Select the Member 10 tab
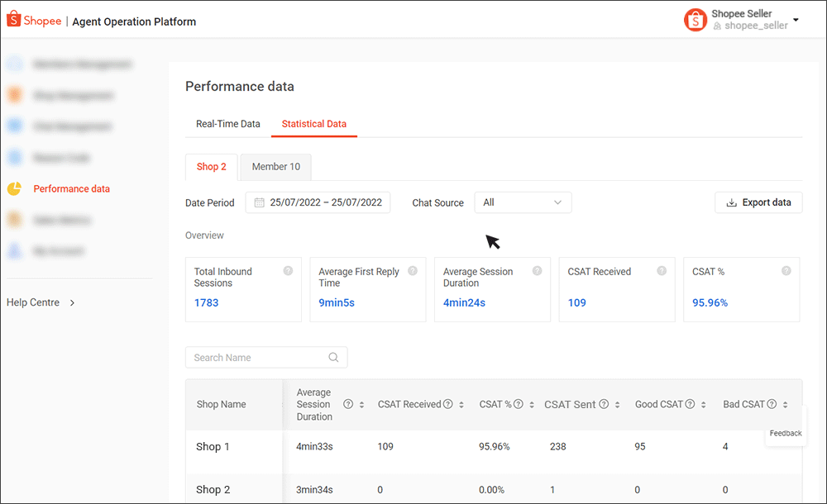827x504 pixels. tap(275, 166)
